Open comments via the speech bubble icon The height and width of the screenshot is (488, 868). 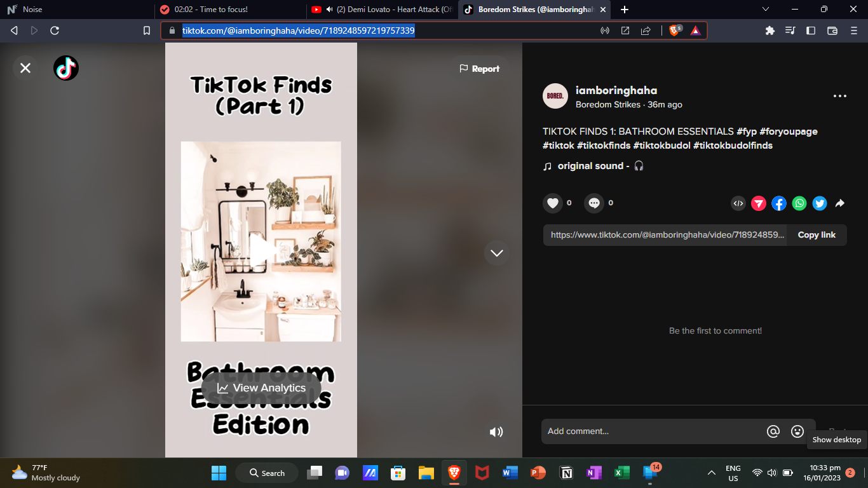594,203
